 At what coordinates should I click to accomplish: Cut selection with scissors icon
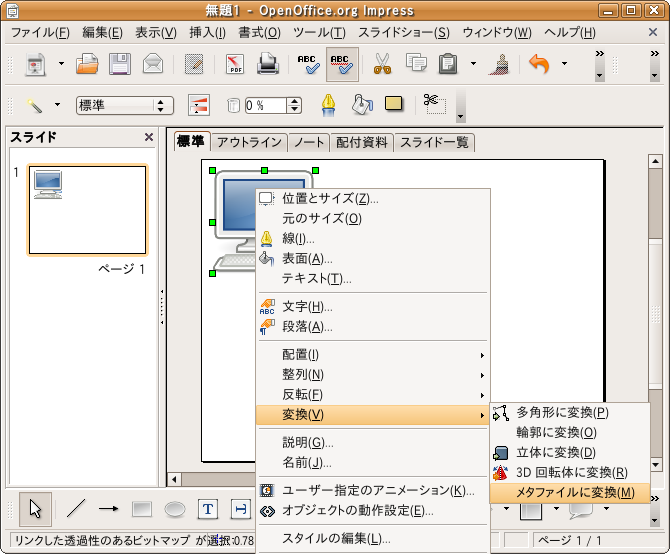pos(382,64)
